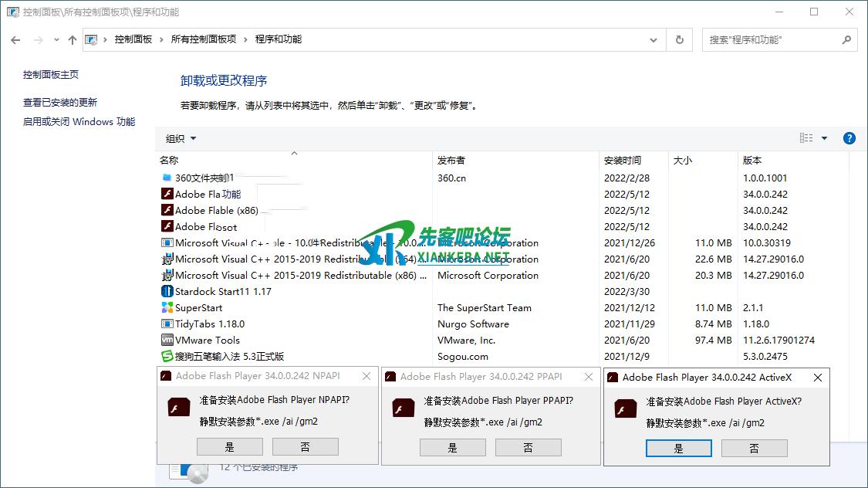The height and width of the screenshot is (488, 868).
Task: Click the change view layout icon
Action: tap(806, 138)
